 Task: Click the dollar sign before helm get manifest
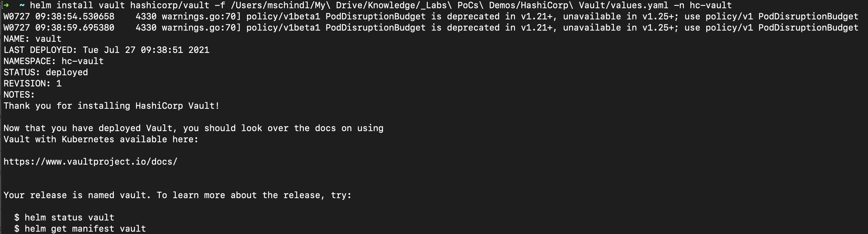pyautogui.click(x=17, y=229)
